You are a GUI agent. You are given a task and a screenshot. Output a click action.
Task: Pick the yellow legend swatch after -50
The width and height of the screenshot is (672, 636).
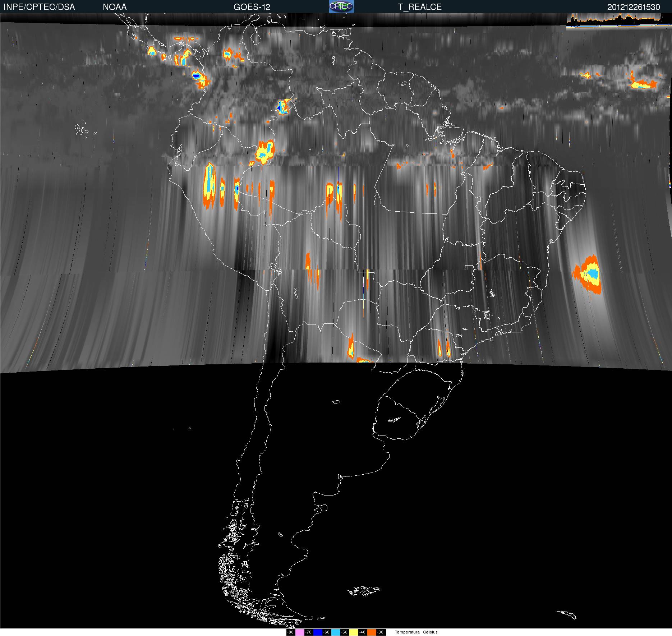pyautogui.click(x=354, y=632)
